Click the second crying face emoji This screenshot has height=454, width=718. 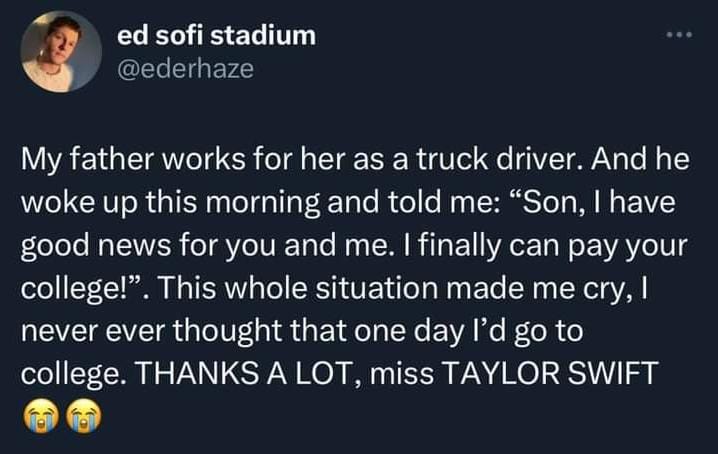click(84, 415)
